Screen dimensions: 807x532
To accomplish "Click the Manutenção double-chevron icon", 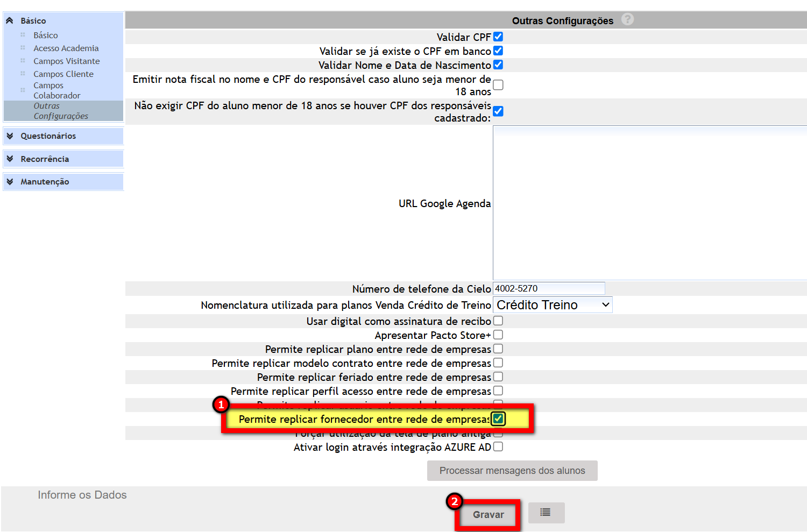I will [10, 182].
